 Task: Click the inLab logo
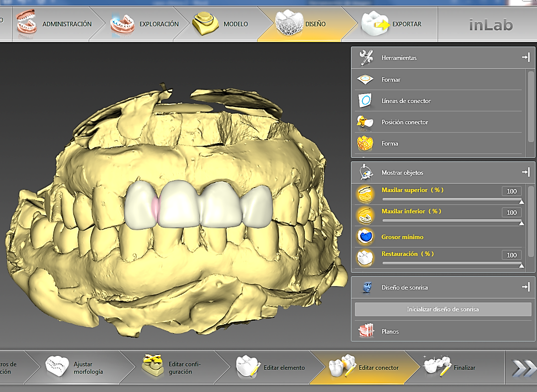pos(491,25)
